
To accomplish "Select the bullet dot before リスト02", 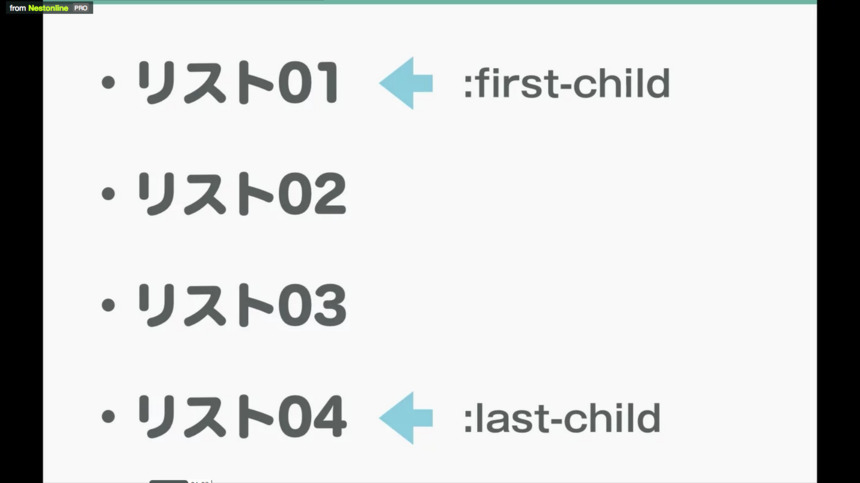I will (x=109, y=194).
